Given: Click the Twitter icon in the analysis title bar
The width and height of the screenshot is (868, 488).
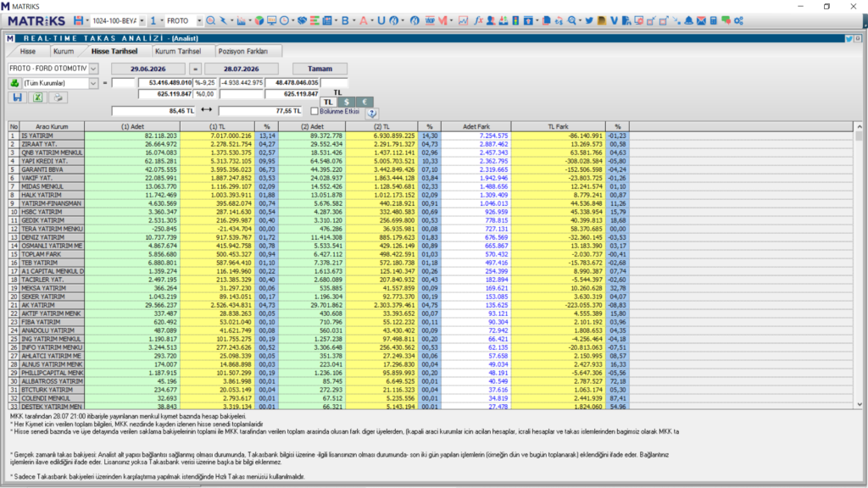Looking at the screenshot, I should [849, 39].
